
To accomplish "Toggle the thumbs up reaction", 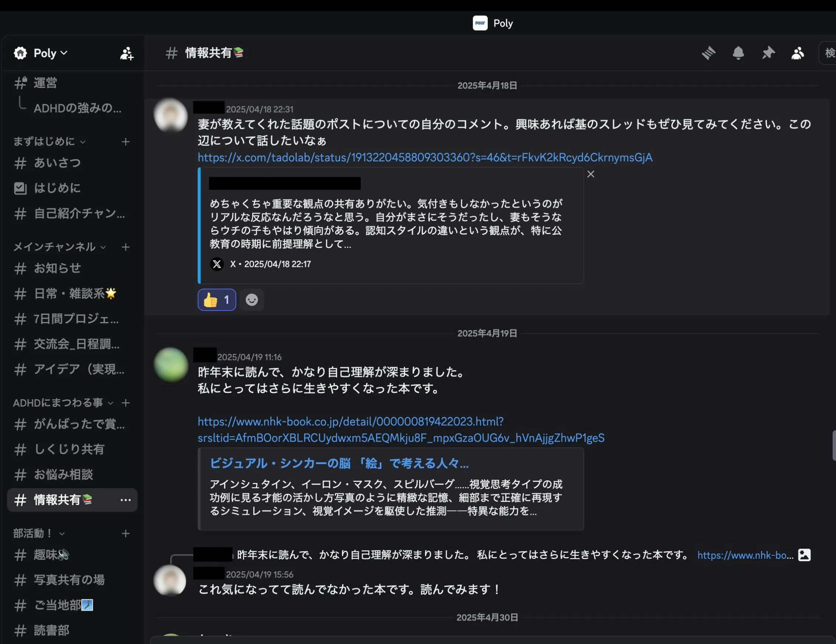I will pyautogui.click(x=217, y=300).
